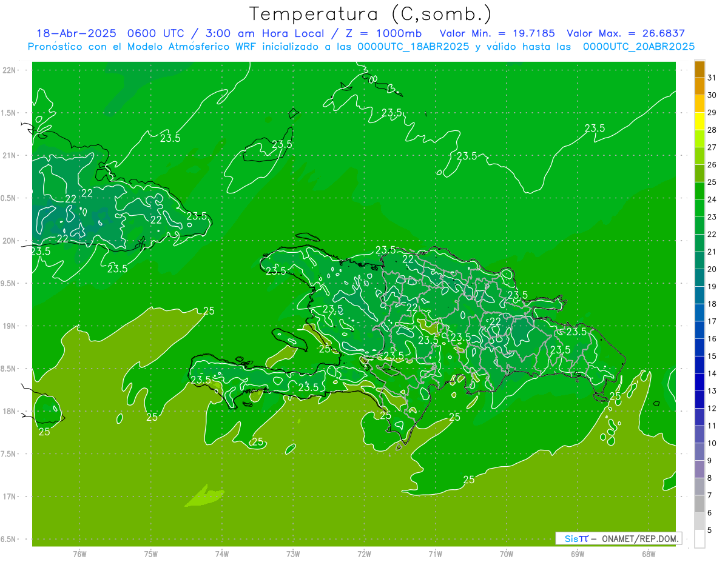The image size is (728, 562).
Task: Click the color bar label "8"
Action: coord(710,478)
